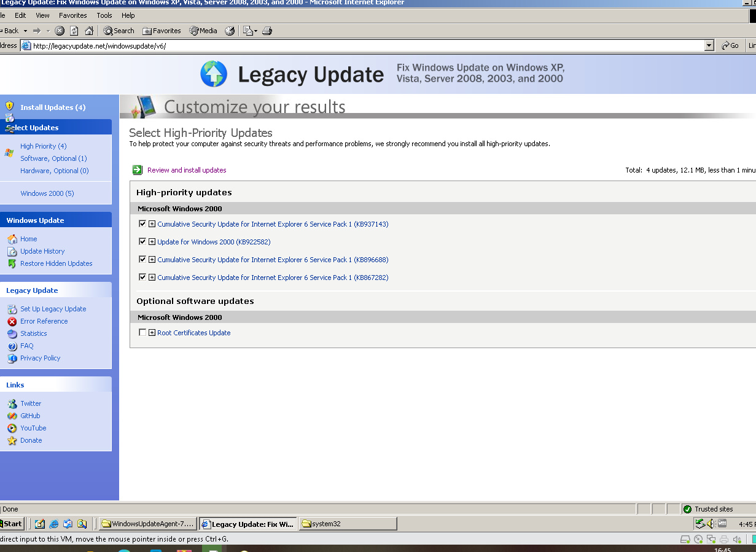
Task: Open the address bar dropdown arrow
Action: pyautogui.click(x=709, y=45)
